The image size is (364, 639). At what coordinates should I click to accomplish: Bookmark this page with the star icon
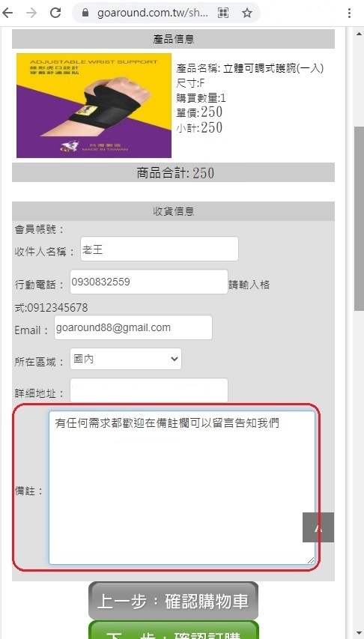point(247,13)
